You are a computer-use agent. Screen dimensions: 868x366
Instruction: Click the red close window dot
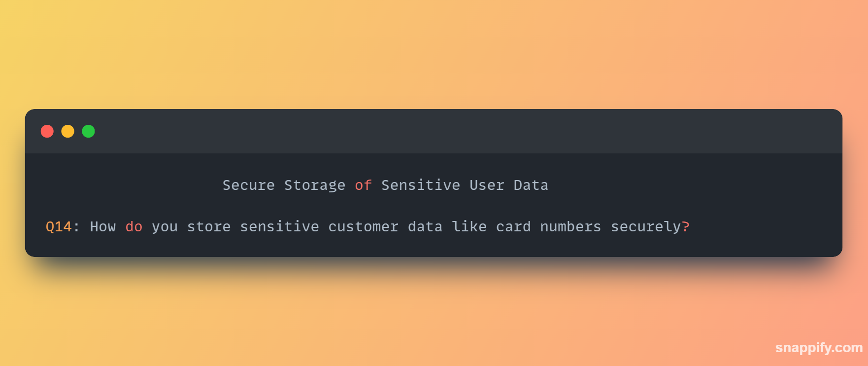47,131
